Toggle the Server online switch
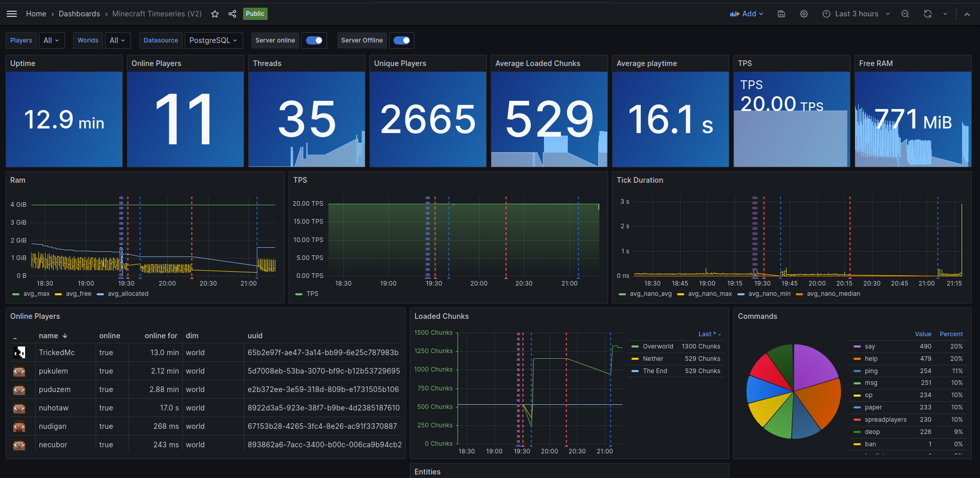Screen dimensions: 980x478 314,40
